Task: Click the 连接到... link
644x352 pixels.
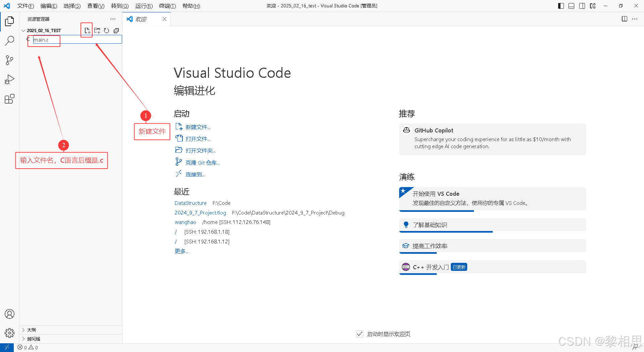Action: tap(195, 174)
